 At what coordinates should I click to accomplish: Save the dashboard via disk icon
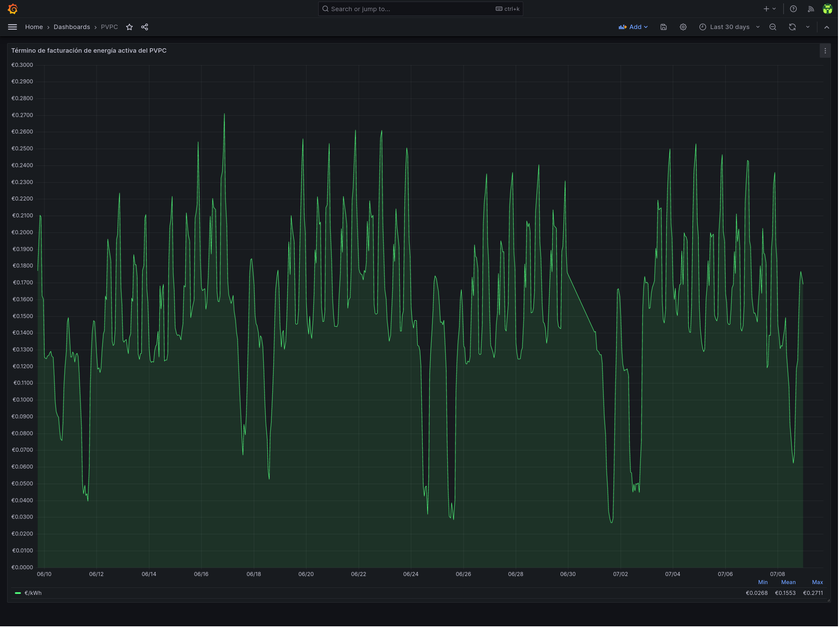663,27
